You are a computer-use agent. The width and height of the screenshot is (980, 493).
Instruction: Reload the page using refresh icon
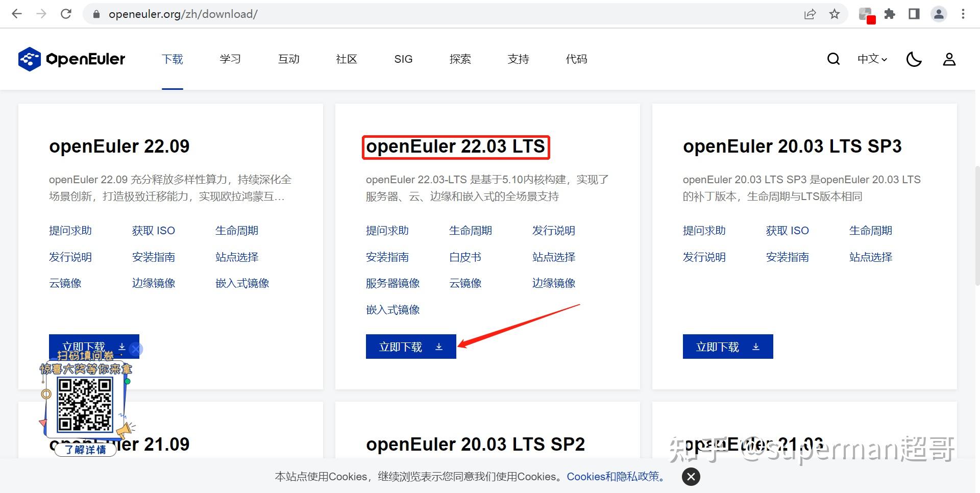click(66, 14)
